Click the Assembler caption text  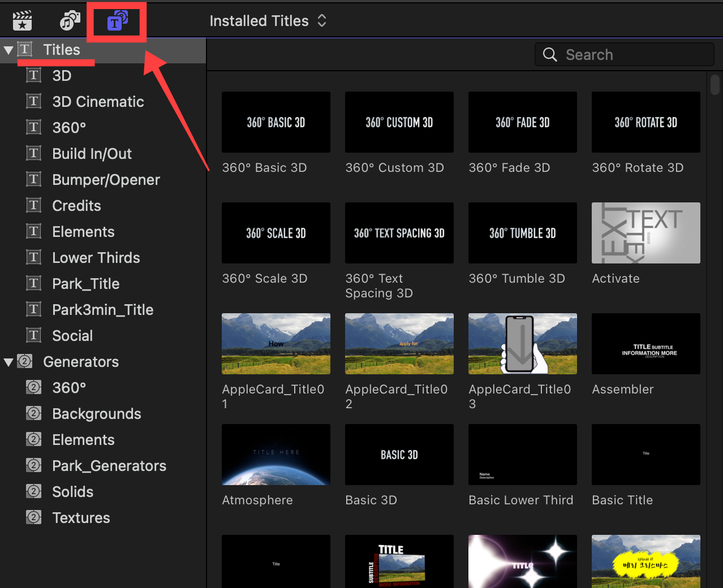[622, 390]
